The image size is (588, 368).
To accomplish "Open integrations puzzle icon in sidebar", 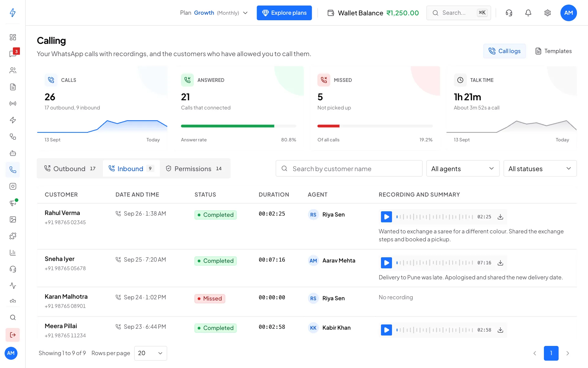I will coord(13,236).
